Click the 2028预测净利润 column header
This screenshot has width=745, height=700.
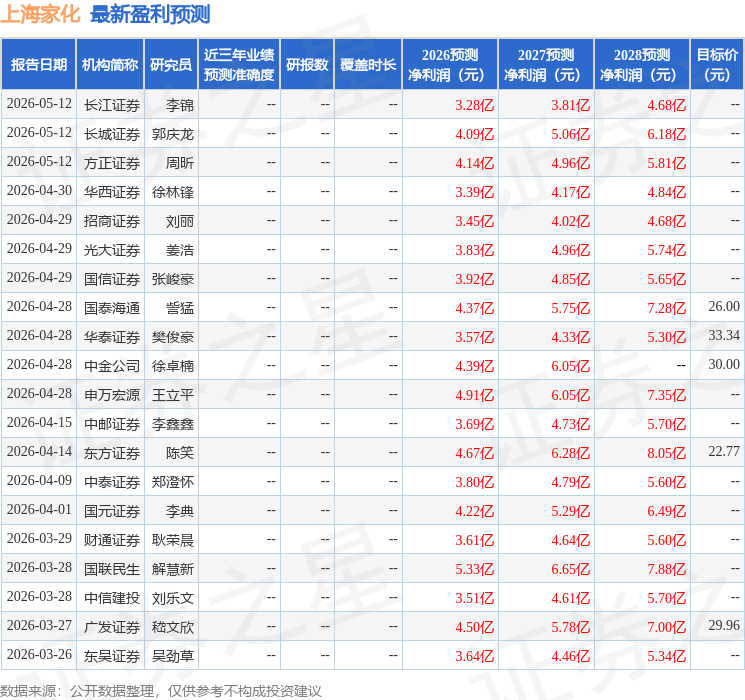tap(642, 65)
